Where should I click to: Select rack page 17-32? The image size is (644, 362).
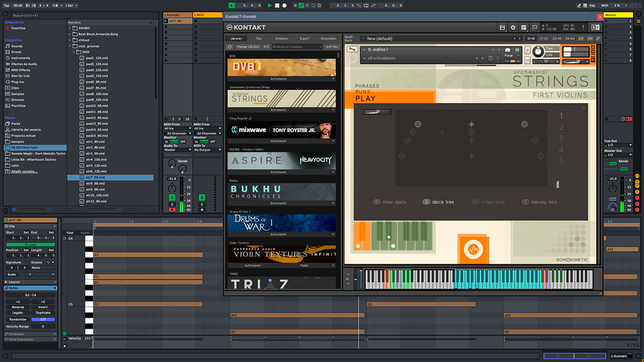pyautogui.click(x=544, y=39)
